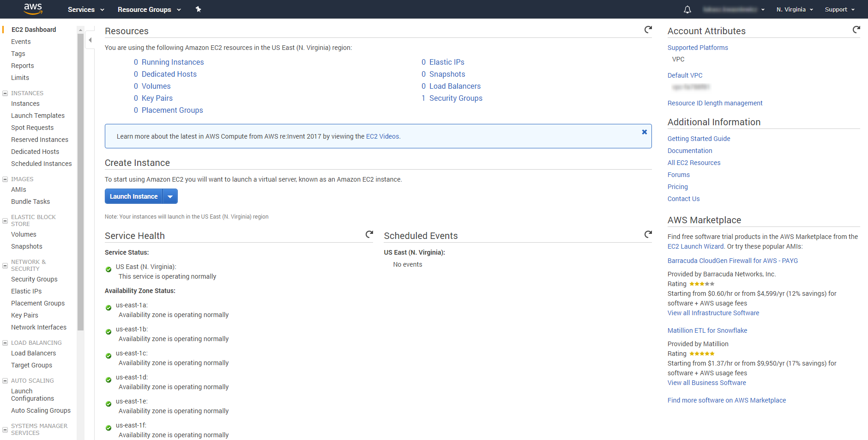
Task: Click Matillion star rating
Action: (x=702, y=354)
